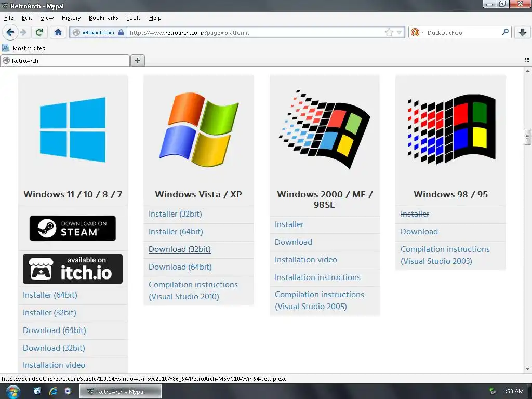Open Windows 2000 Installation video link

pyautogui.click(x=306, y=260)
